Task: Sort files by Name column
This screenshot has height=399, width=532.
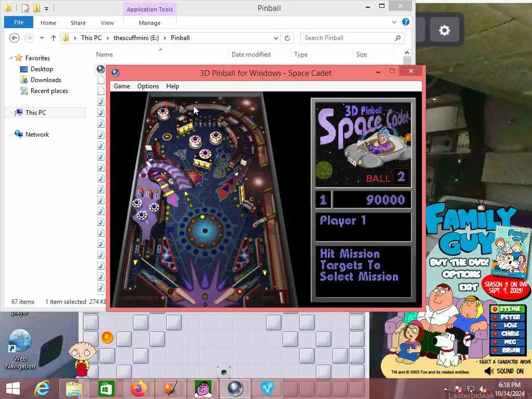Action: 104,54
